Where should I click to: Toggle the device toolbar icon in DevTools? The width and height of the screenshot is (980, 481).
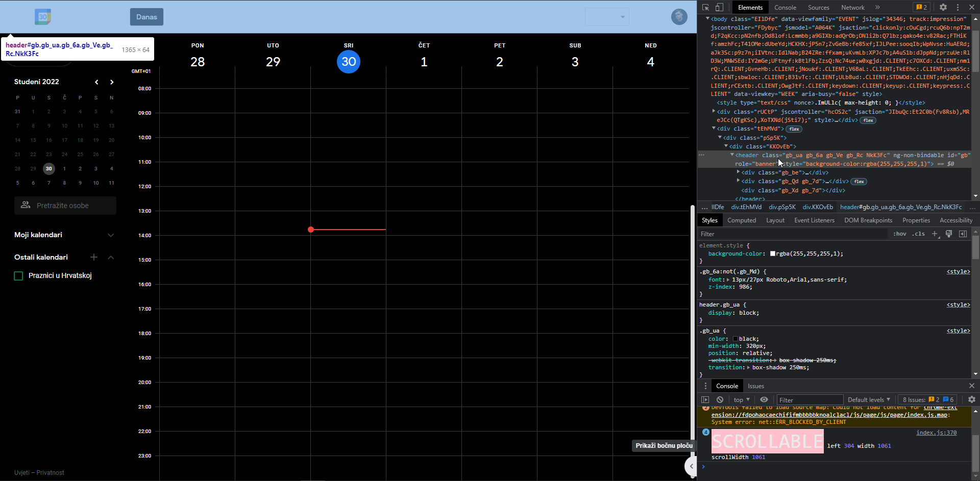[719, 7]
